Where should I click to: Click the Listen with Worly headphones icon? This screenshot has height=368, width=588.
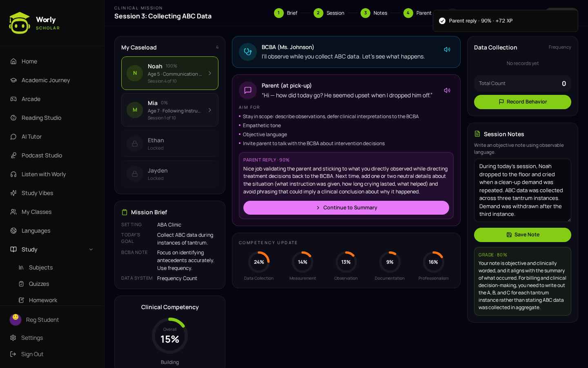(x=13, y=174)
